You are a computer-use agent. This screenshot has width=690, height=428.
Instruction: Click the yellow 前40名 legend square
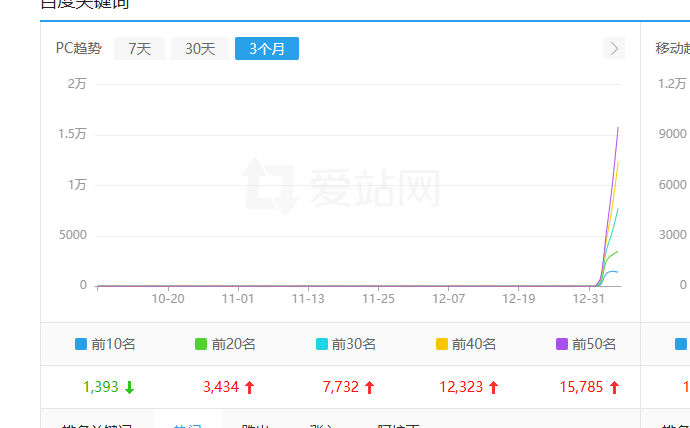click(441, 344)
